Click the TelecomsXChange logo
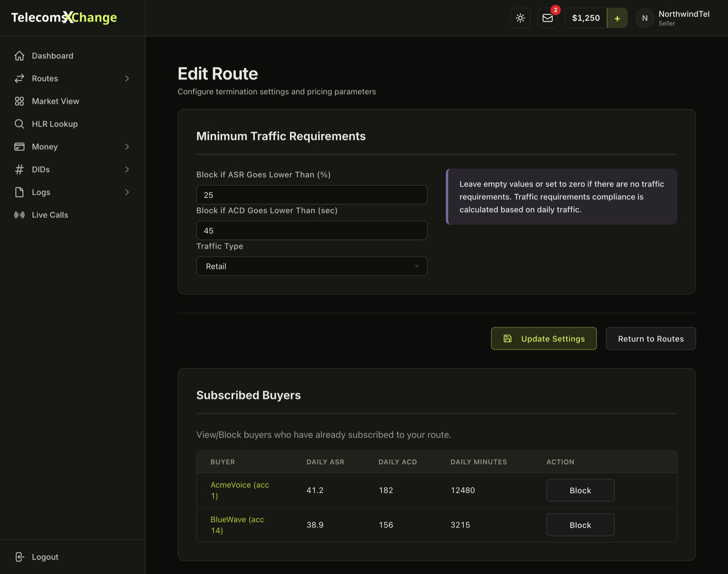Viewport: 728px width, 574px height. (64, 17)
